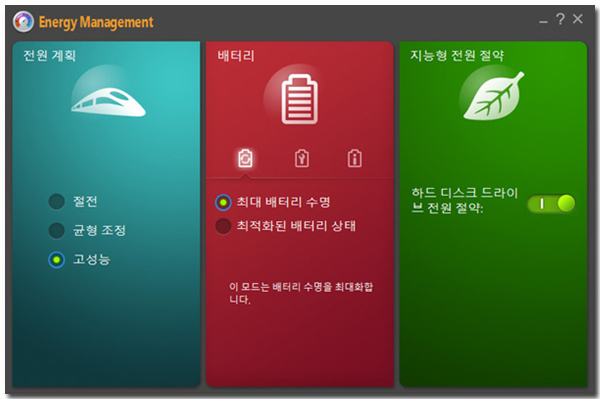Click the 배터리 panel heading
Viewport: 600px width, 399px height.
[x=236, y=56]
